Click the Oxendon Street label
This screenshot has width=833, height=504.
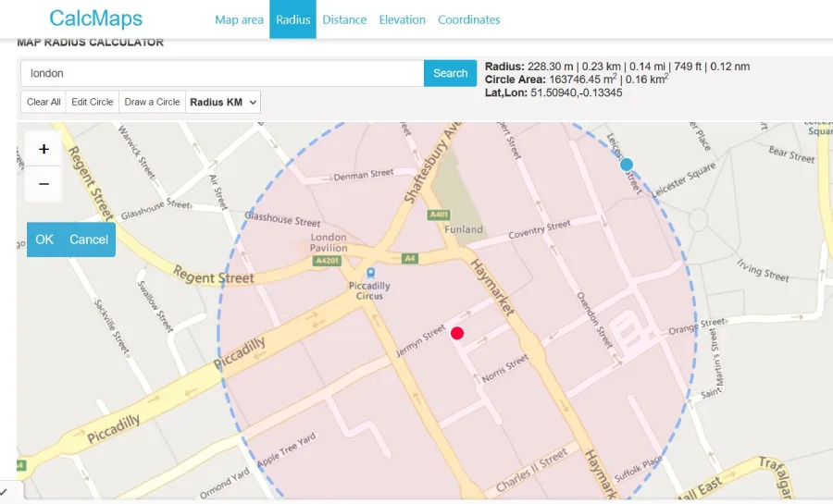[x=594, y=319]
